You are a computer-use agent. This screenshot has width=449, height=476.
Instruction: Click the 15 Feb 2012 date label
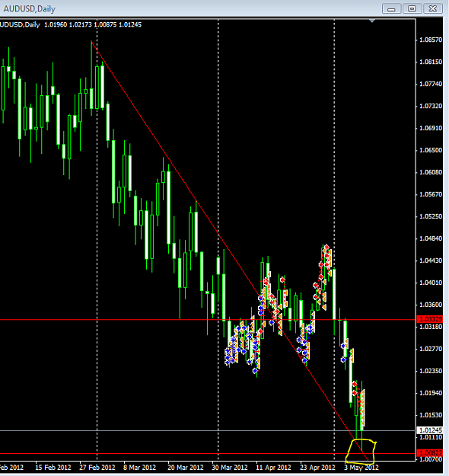53,467
